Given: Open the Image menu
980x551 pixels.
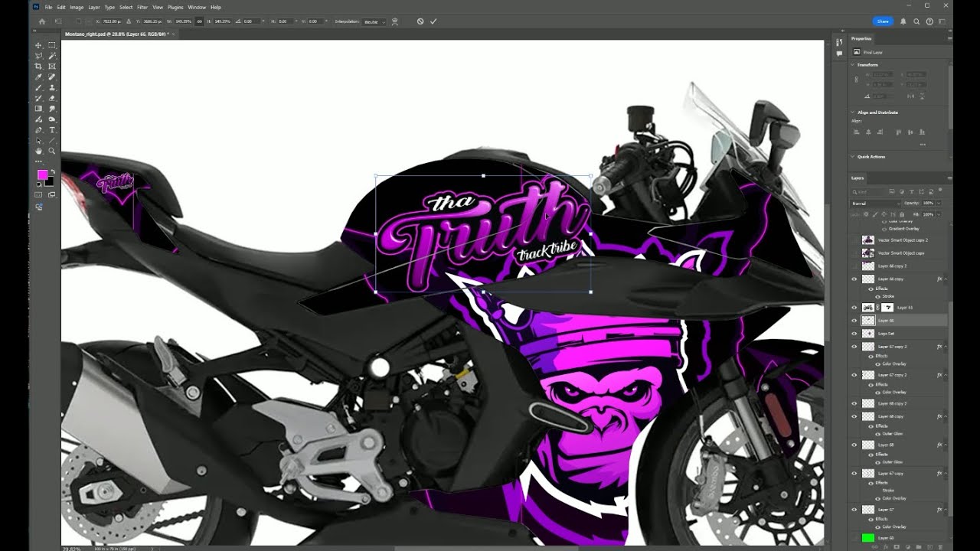Looking at the screenshot, I should (x=77, y=7).
